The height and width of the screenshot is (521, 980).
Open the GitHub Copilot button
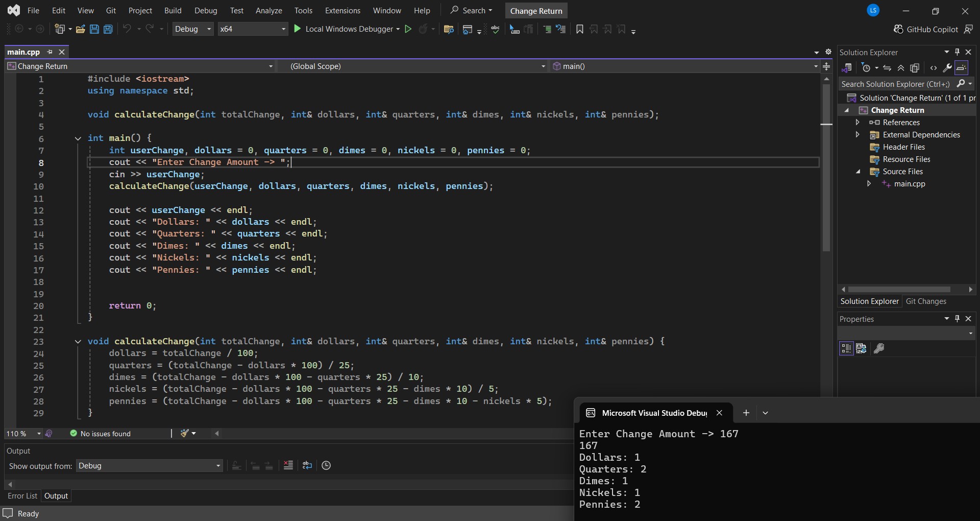click(x=926, y=29)
